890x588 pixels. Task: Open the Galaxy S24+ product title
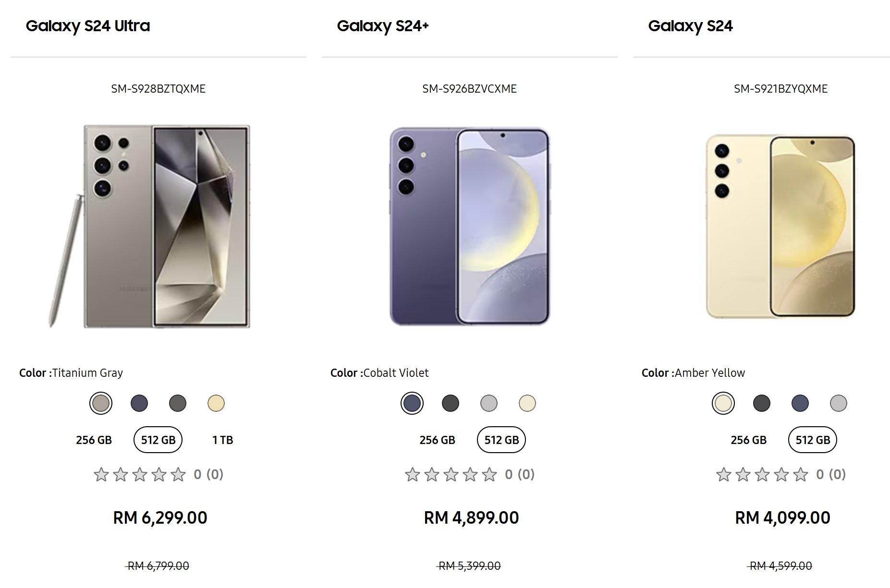pyautogui.click(x=382, y=26)
